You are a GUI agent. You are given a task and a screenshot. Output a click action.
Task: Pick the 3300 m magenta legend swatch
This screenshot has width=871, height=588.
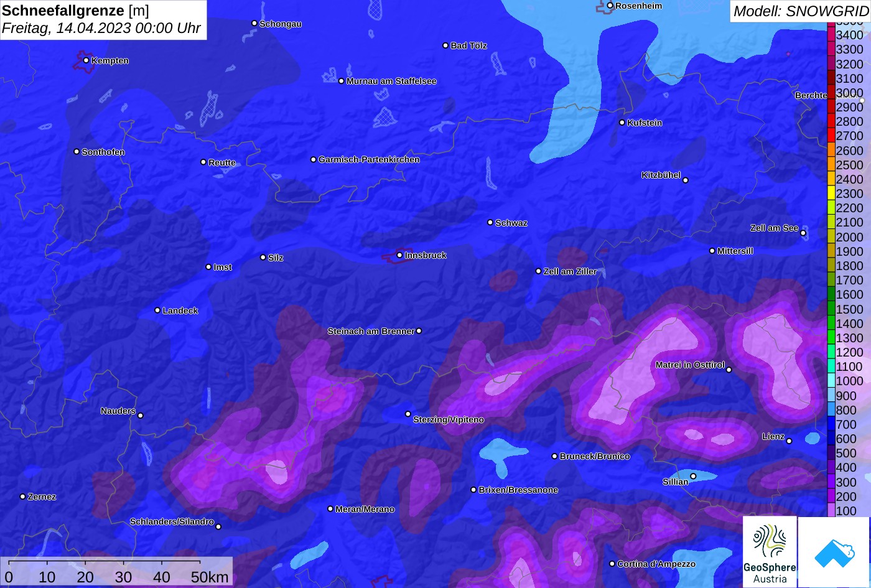click(831, 49)
